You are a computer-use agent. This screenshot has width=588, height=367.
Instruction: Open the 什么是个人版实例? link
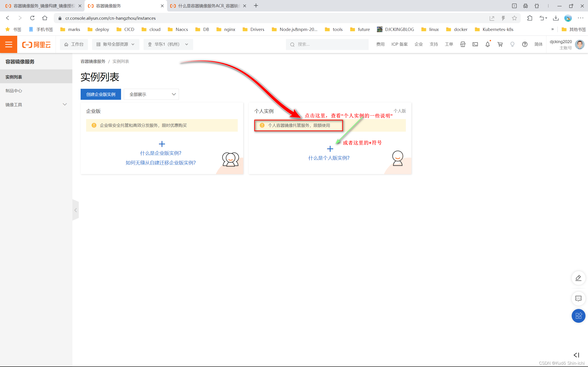[x=329, y=158]
